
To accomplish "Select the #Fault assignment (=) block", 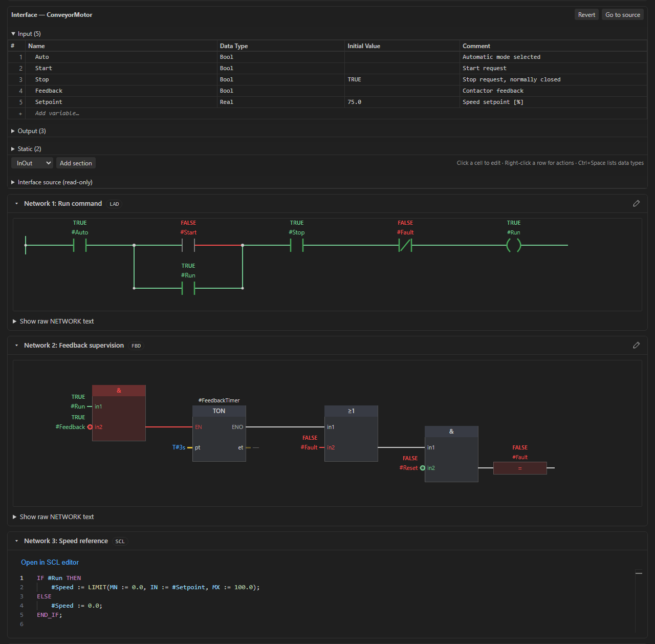I will [520, 468].
